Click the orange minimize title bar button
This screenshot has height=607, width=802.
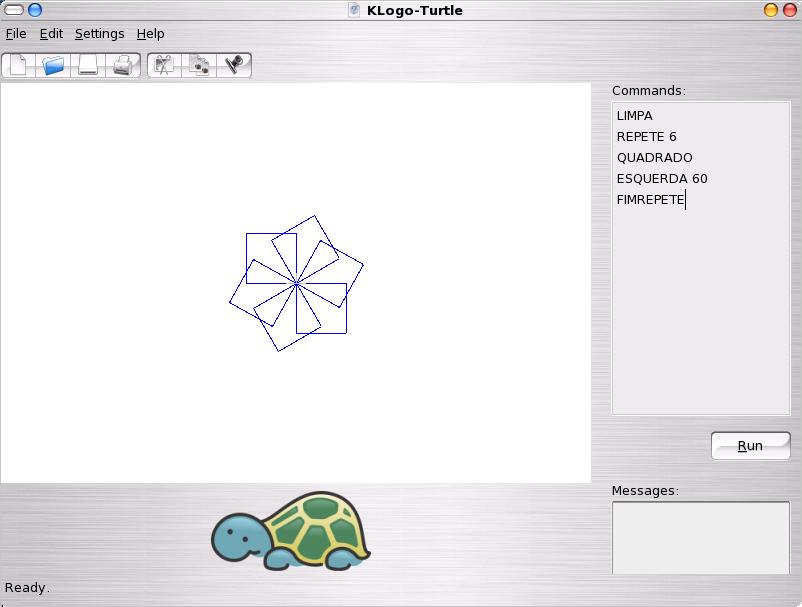click(x=771, y=10)
